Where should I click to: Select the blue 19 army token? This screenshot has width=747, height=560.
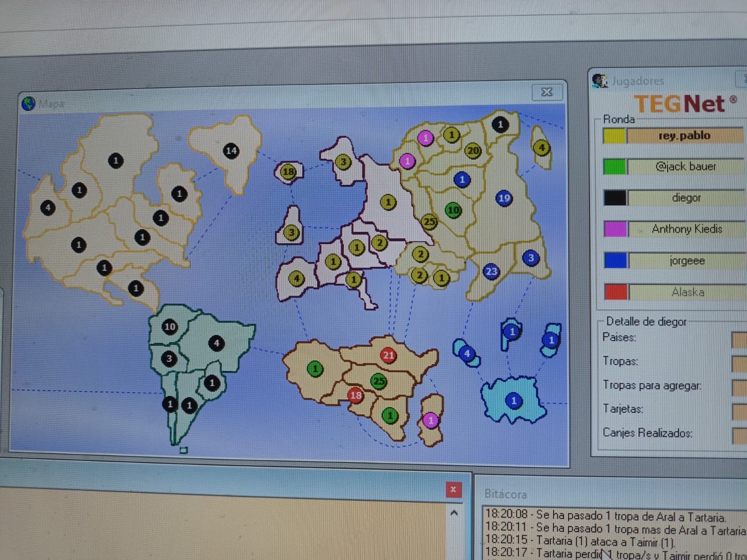tap(504, 198)
